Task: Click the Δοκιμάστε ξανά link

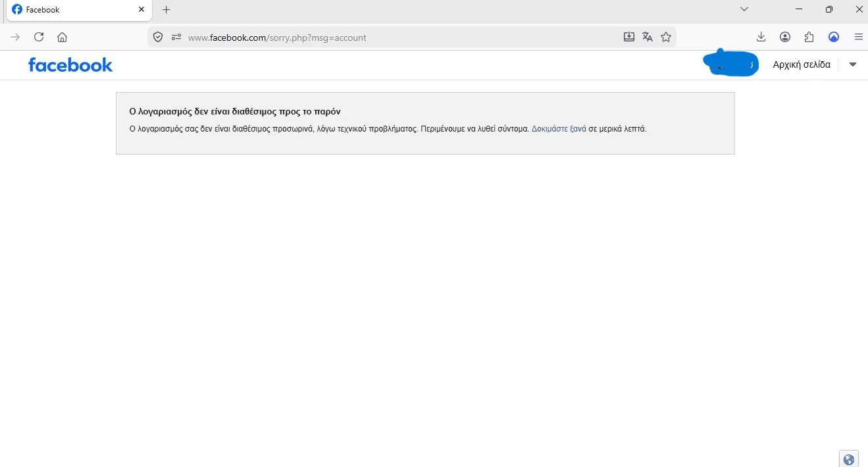Action: point(559,129)
